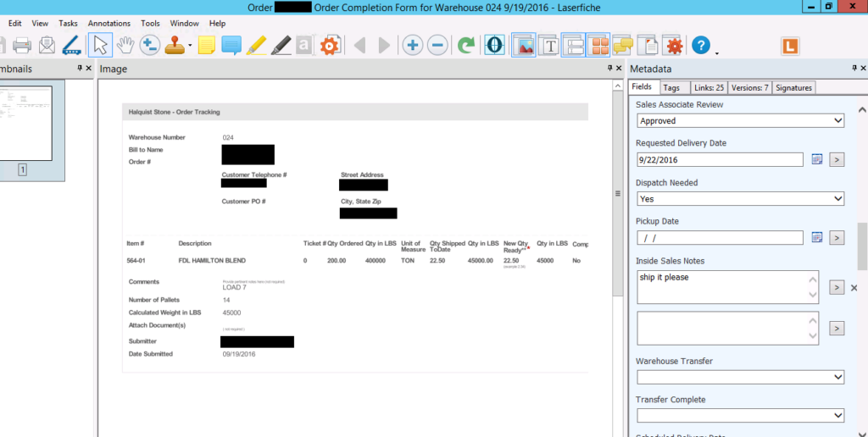Screen dimensions: 868x437
Task: Select the black redaction marker tool
Action: point(281,46)
